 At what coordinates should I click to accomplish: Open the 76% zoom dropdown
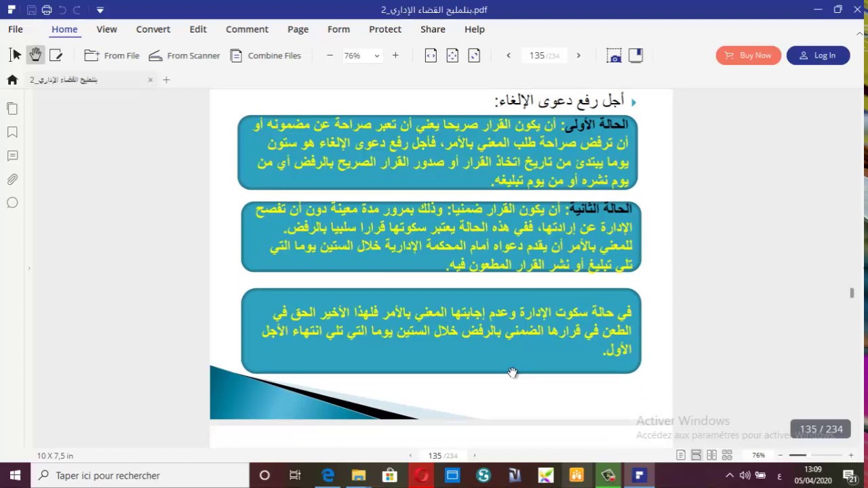coord(377,56)
